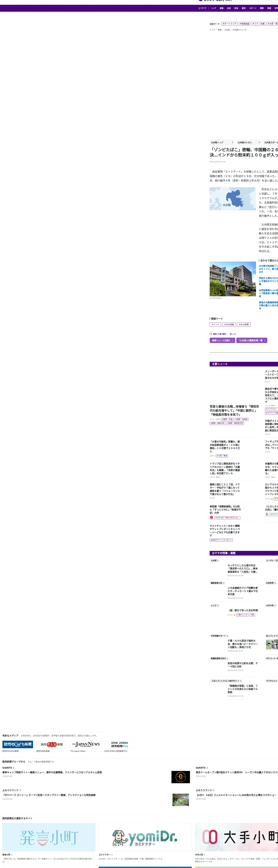Select the スポーツ menu item
Screen dimensions: 278x868
click(253, 8)
